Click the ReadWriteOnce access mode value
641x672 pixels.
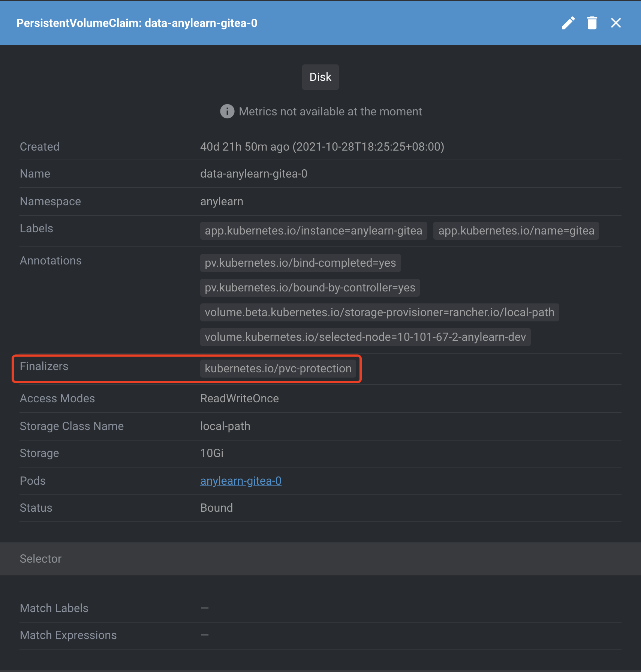coord(239,399)
